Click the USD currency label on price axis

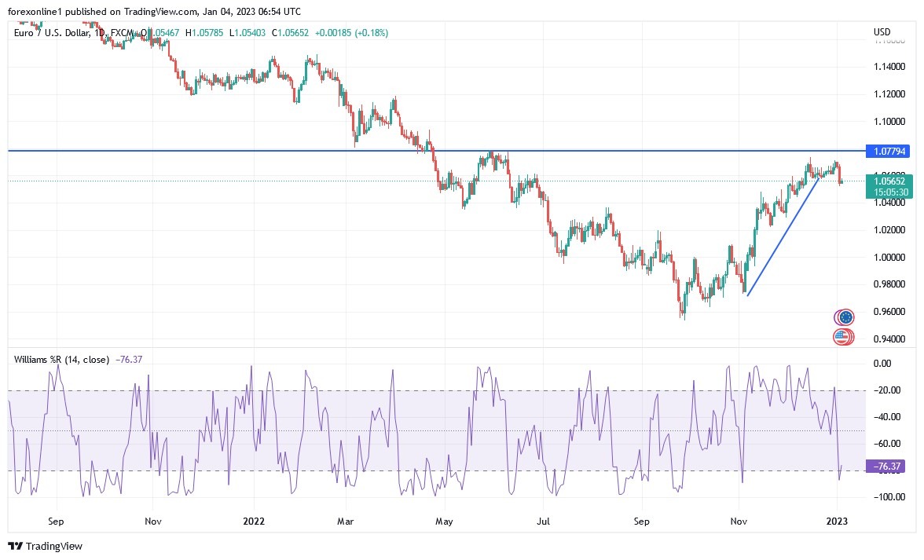882,31
